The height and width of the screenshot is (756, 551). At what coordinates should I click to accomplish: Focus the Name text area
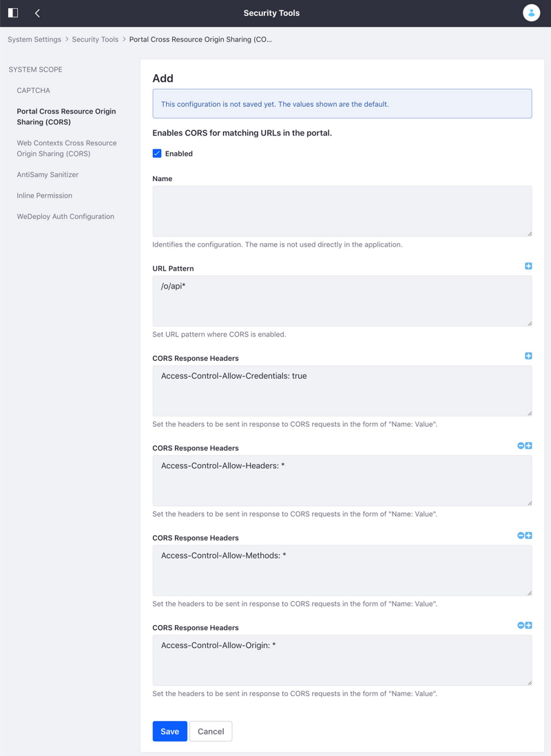tap(342, 211)
